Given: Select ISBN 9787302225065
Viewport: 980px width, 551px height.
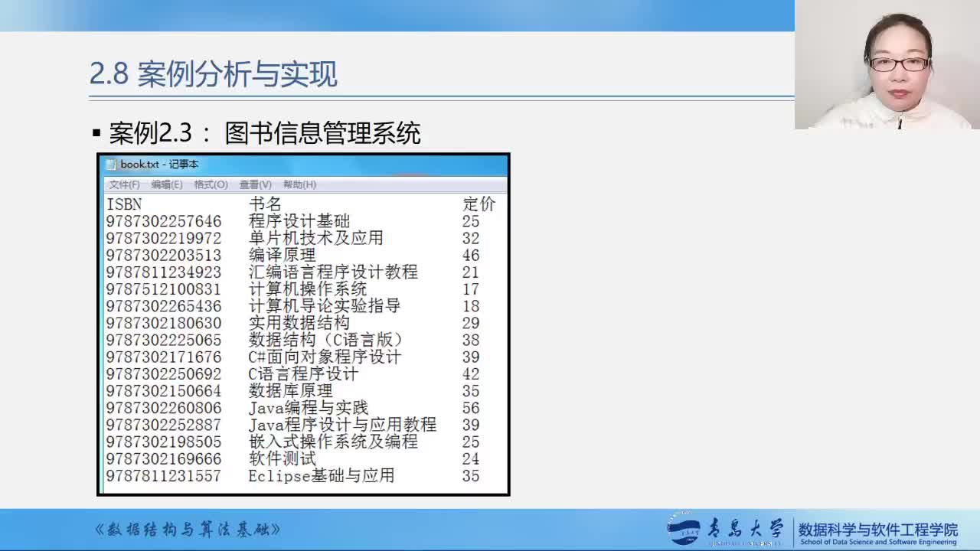Looking at the screenshot, I should click(164, 340).
